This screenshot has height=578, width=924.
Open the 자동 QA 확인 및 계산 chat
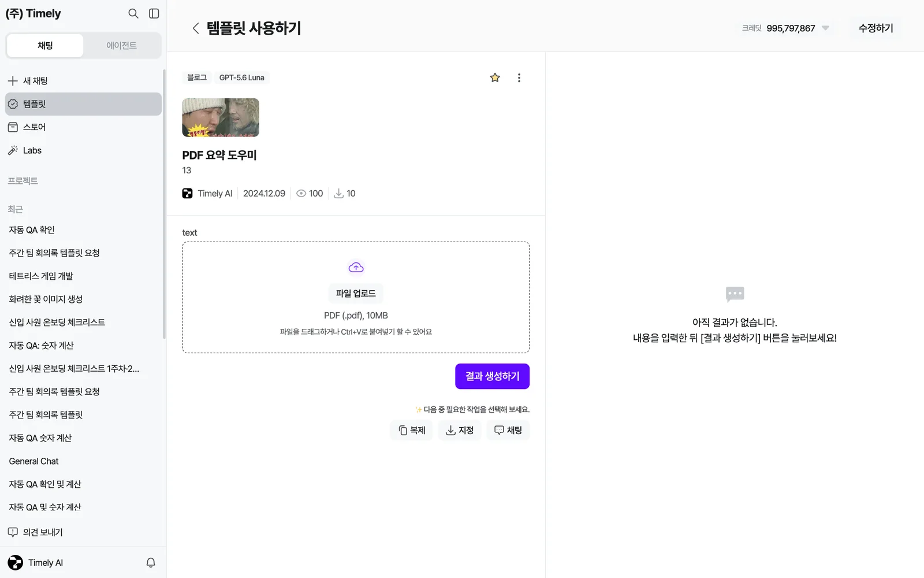(83, 484)
